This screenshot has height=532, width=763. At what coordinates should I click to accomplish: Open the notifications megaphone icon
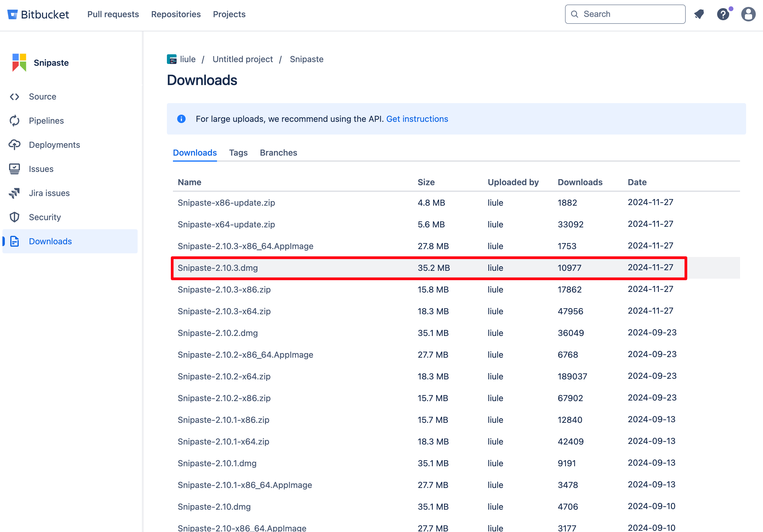pyautogui.click(x=699, y=14)
